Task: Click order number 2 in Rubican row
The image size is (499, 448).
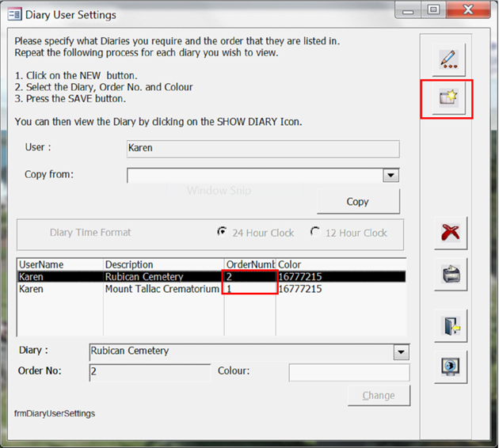Action: click(x=229, y=276)
